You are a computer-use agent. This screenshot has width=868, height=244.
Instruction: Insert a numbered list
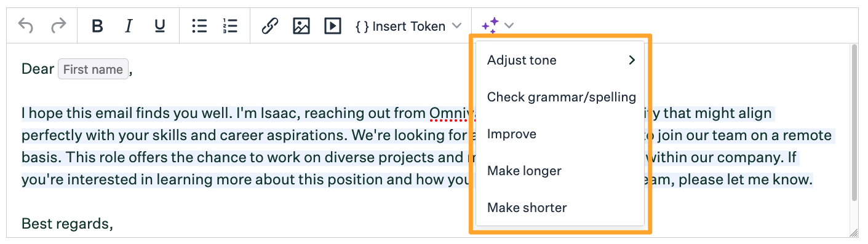click(x=230, y=26)
